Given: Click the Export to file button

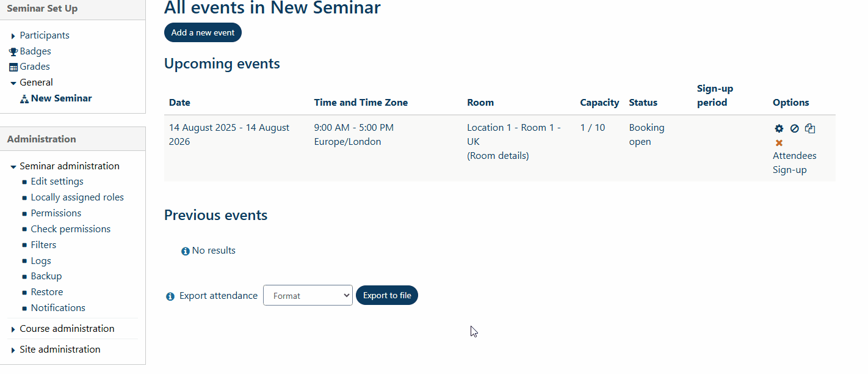Looking at the screenshot, I should coord(387,296).
